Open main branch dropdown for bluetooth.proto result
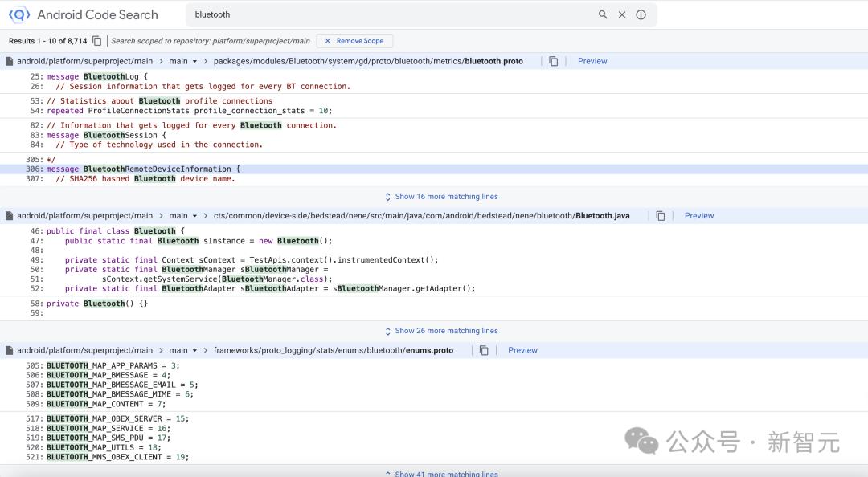Screen dimensions: 868x477 pos(183,61)
